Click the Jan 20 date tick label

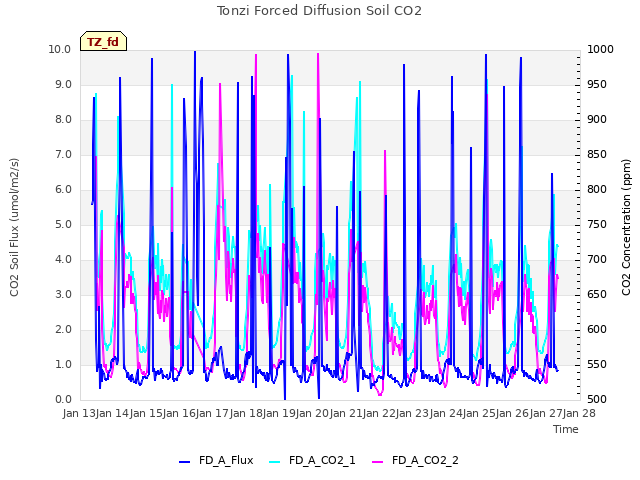(x=313, y=413)
